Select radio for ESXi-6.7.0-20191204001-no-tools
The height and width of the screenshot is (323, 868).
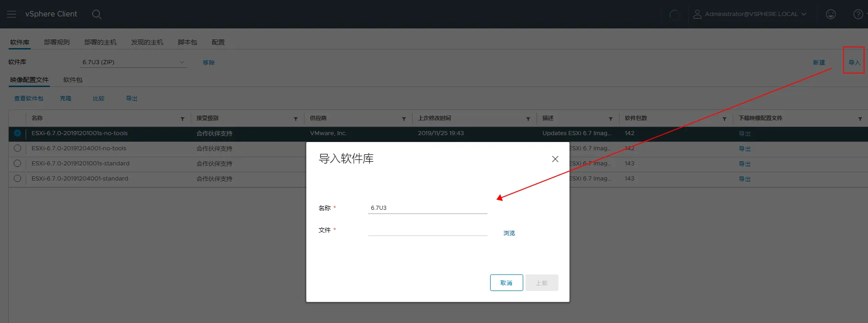tap(17, 148)
